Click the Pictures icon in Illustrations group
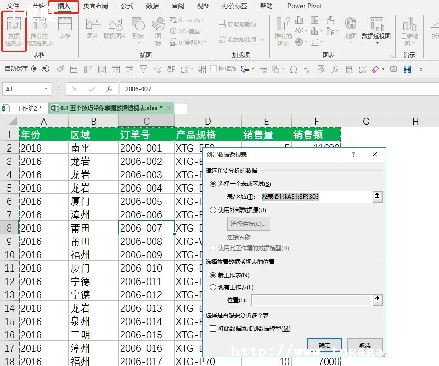Image resolution: width=439 pixels, height=366 pixels. (92, 28)
